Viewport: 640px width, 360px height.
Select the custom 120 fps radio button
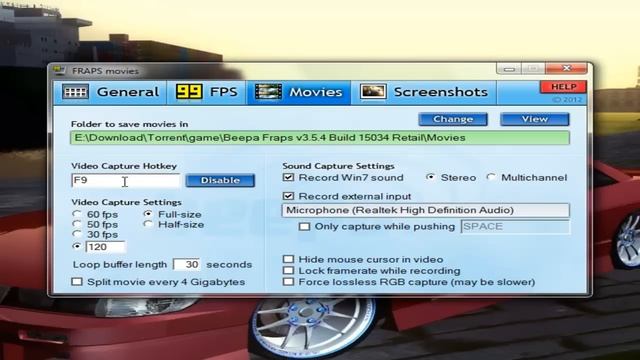pyautogui.click(x=77, y=247)
